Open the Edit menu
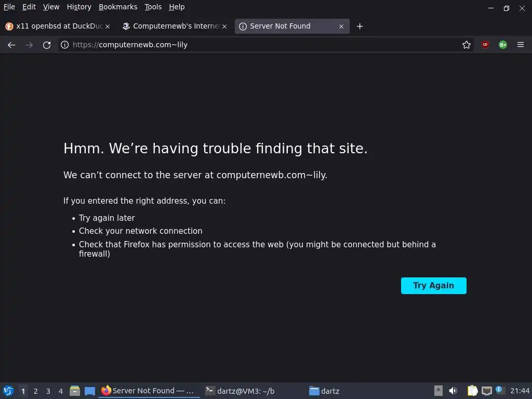 (29, 7)
